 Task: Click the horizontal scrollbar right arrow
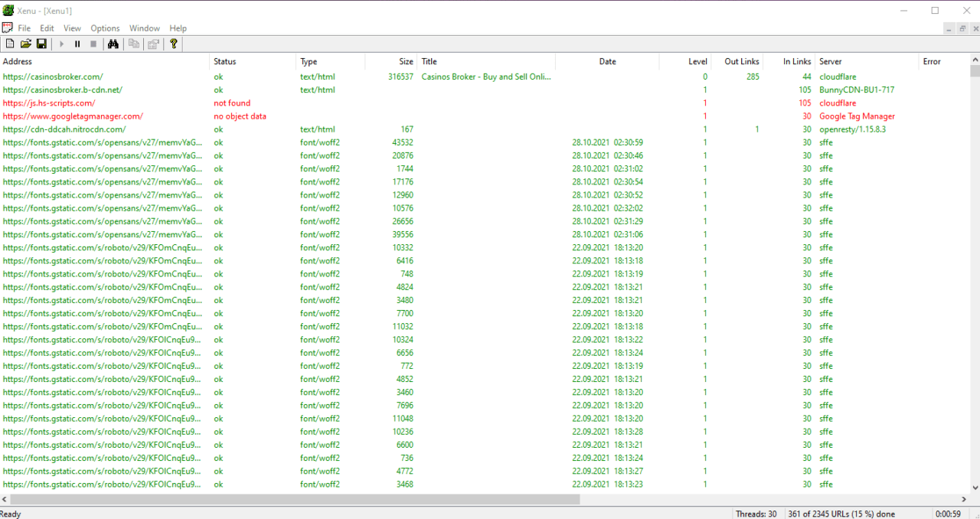pos(964,499)
